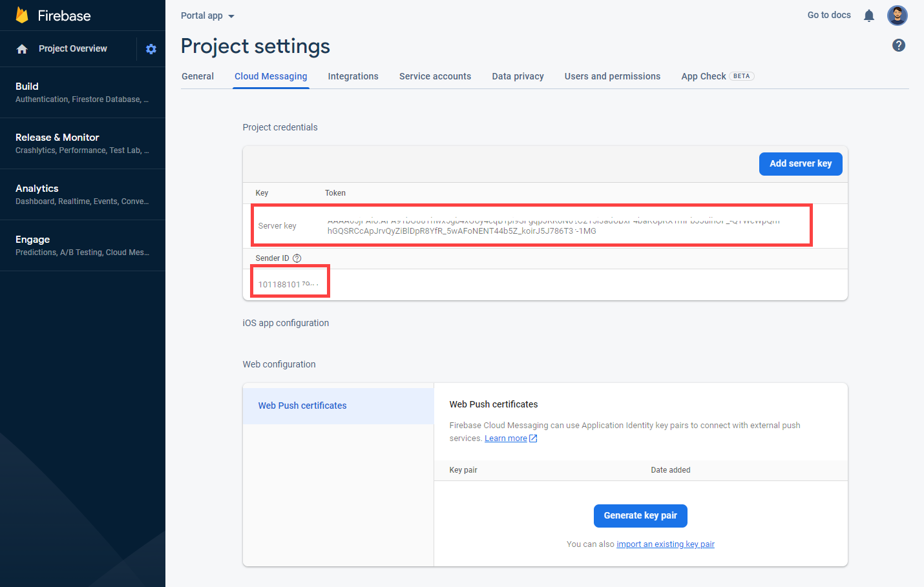Expand the Analytics section
Screen dimensions: 924x587
[x=83, y=194]
